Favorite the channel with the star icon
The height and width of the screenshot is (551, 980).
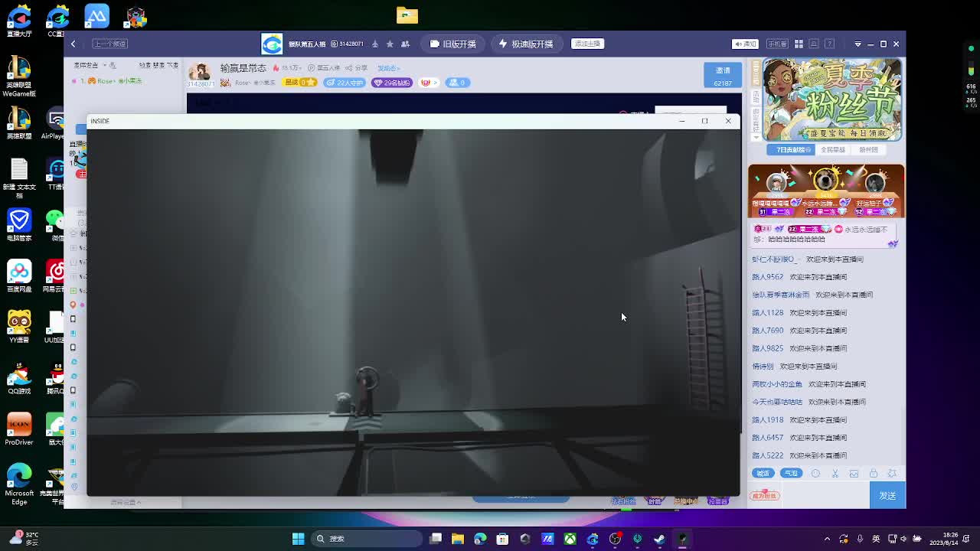pyautogui.click(x=390, y=44)
